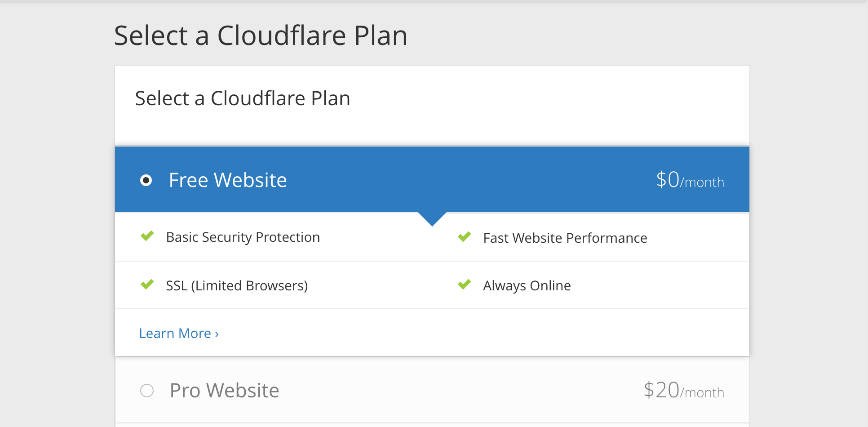This screenshot has width=868, height=427.
Task: Click the checkmark beside Basic Security Protection
Action: pyautogui.click(x=147, y=236)
